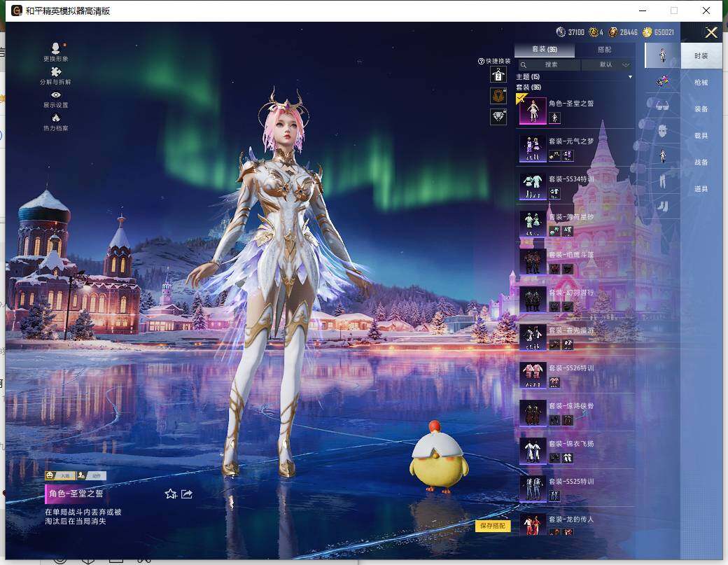Screen dimensions: 728x565
Task: Close the wardrobe with the X
Action: pos(710,32)
